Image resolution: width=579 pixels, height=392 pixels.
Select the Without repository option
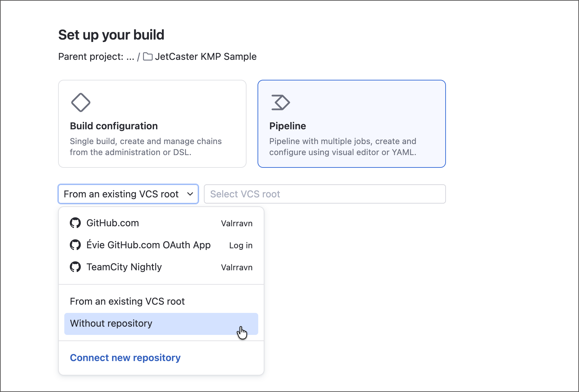161,324
